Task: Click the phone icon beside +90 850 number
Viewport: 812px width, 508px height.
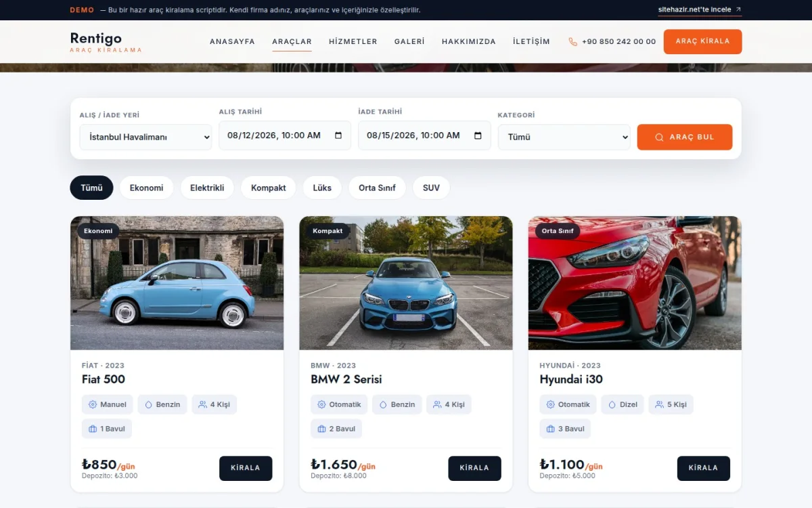Action: [x=573, y=41]
